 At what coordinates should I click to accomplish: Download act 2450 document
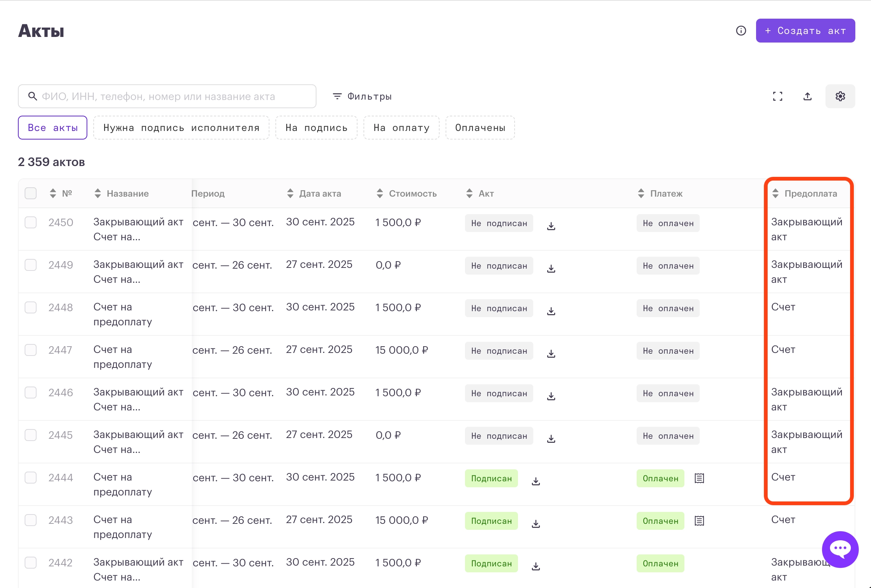point(551,226)
